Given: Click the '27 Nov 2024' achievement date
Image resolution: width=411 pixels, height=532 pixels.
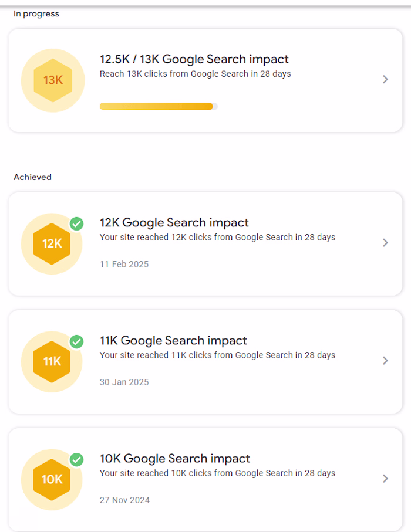Looking at the screenshot, I should pos(124,500).
